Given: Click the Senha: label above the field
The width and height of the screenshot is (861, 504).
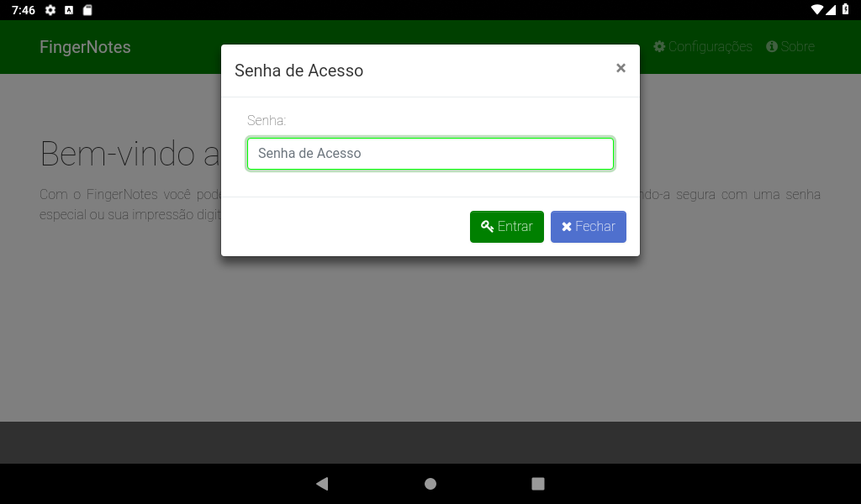Looking at the screenshot, I should click(267, 120).
